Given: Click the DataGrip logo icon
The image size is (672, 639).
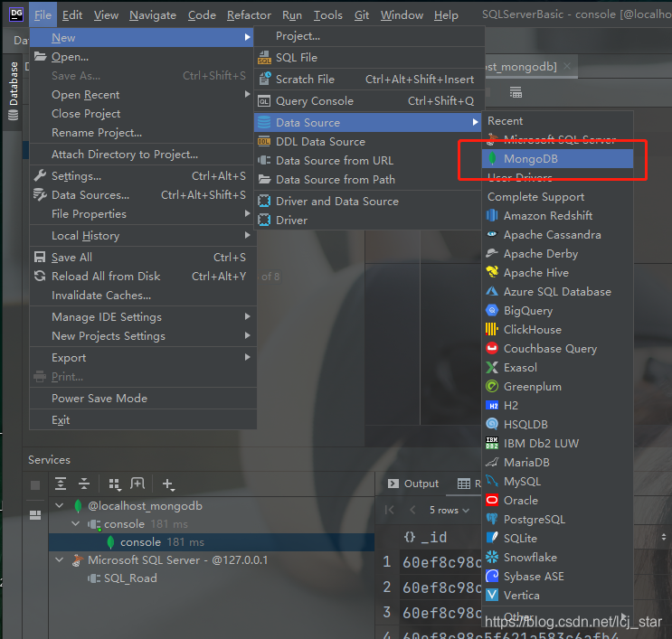Looking at the screenshot, I should click(16, 14).
